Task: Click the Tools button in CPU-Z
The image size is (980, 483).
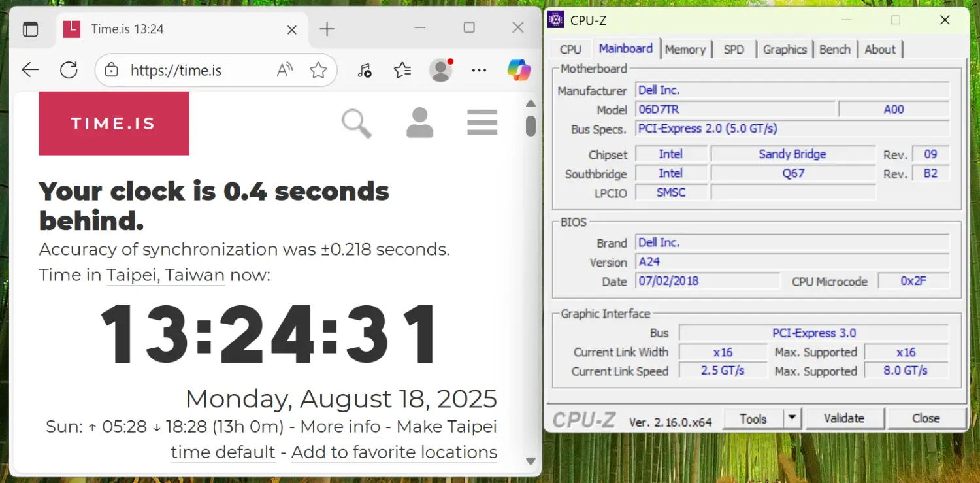Action: pos(753,419)
